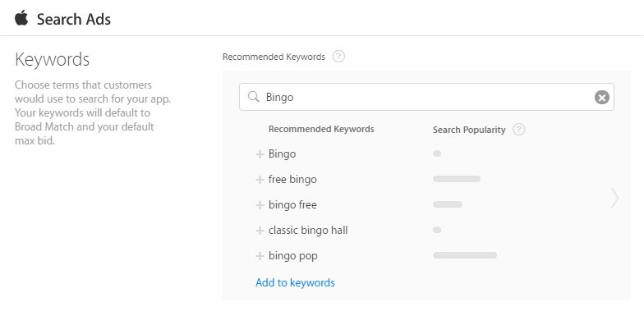Open help icon beside Recommended Keywords heading

coord(338,56)
